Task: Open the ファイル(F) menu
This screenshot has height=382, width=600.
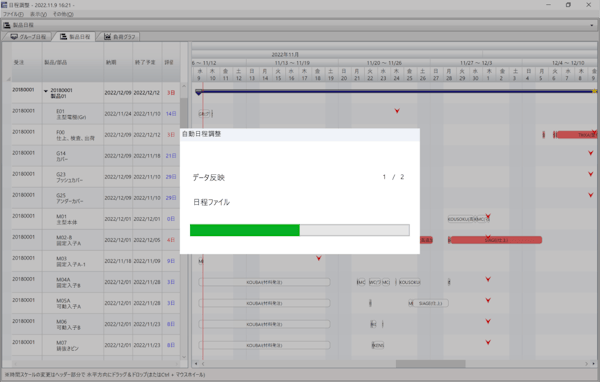Action: pos(13,14)
